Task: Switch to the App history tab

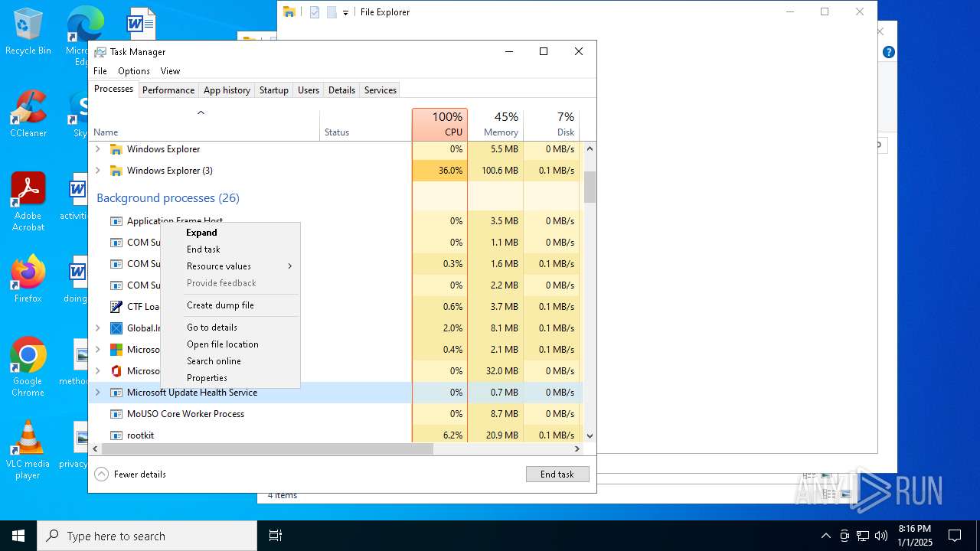Action: [x=227, y=90]
